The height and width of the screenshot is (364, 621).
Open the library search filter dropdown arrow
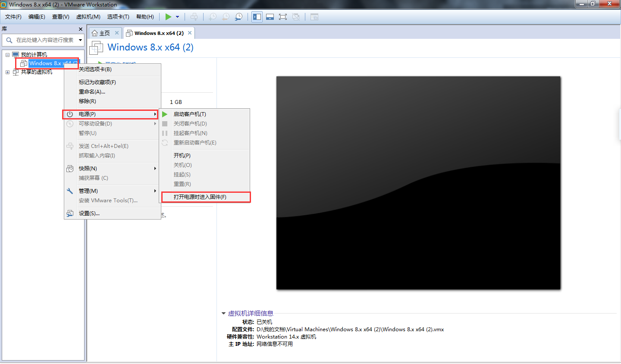80,40
